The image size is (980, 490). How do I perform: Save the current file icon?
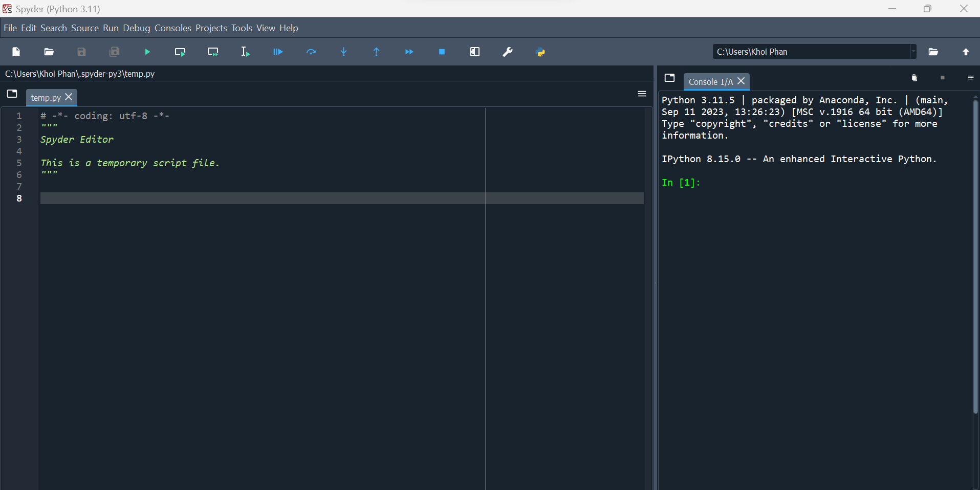(82, 52)
